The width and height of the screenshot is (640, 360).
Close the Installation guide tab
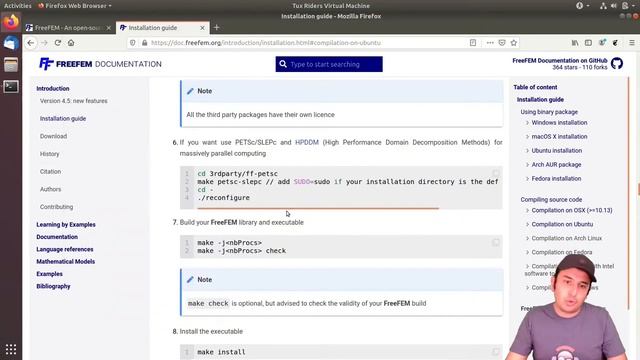click(x=202, y=28)
